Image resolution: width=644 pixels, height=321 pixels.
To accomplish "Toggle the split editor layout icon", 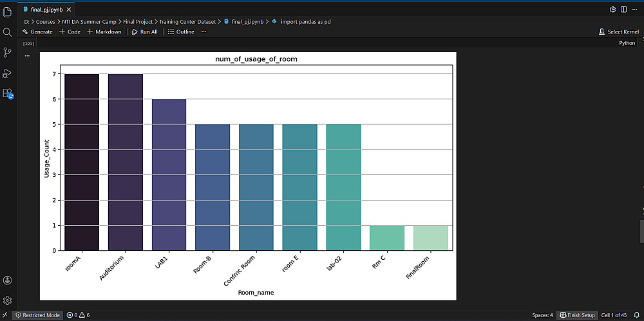I will [x=623, y=9].
